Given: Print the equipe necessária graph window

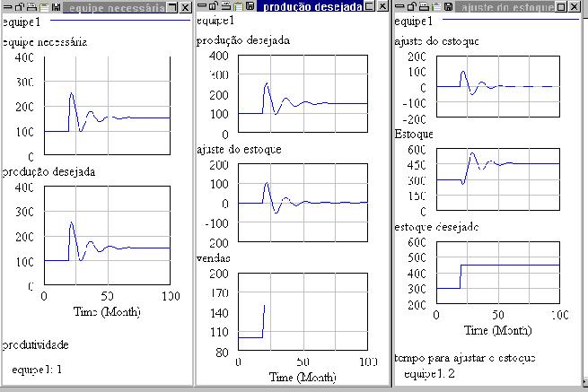Looking at the screenshot, I should 31,7.
